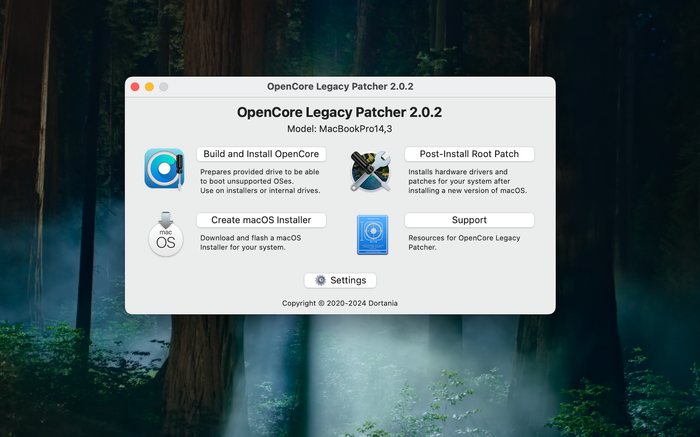This screenshot has width=700, height=437.
Task: Click the gray disabled zoom button
Action: 164,87
